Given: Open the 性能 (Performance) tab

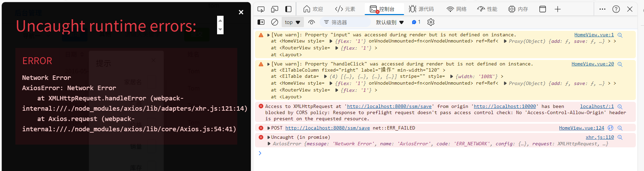Looking at the screenshot, I should point(487,9).
